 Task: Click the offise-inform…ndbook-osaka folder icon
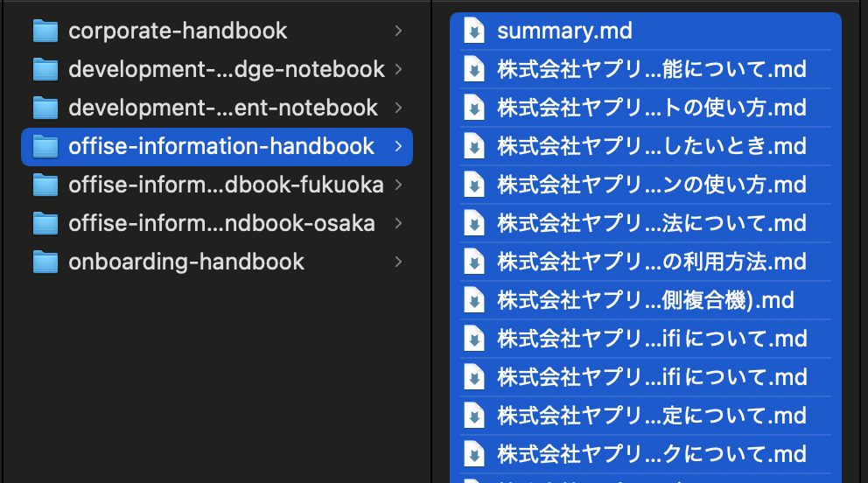point(45,223)
